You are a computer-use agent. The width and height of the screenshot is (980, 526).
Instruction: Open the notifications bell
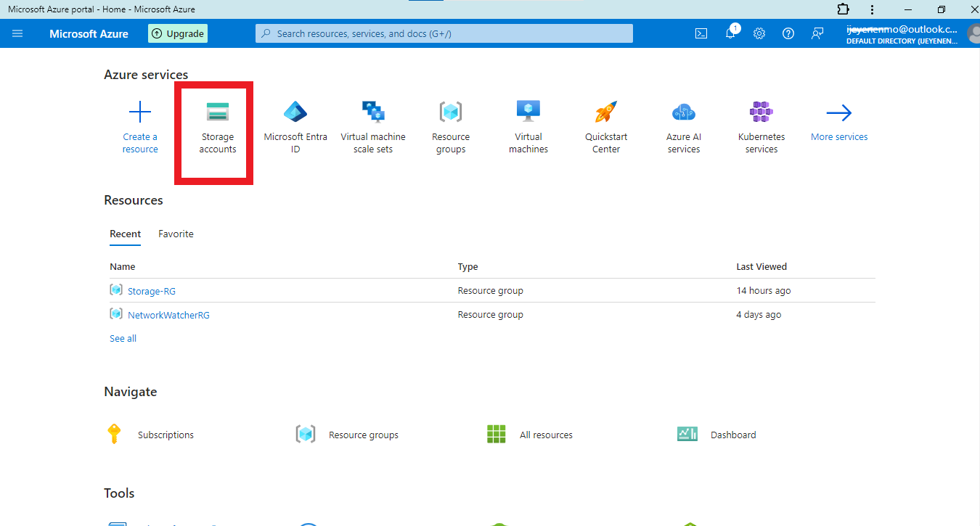point(730,33)
